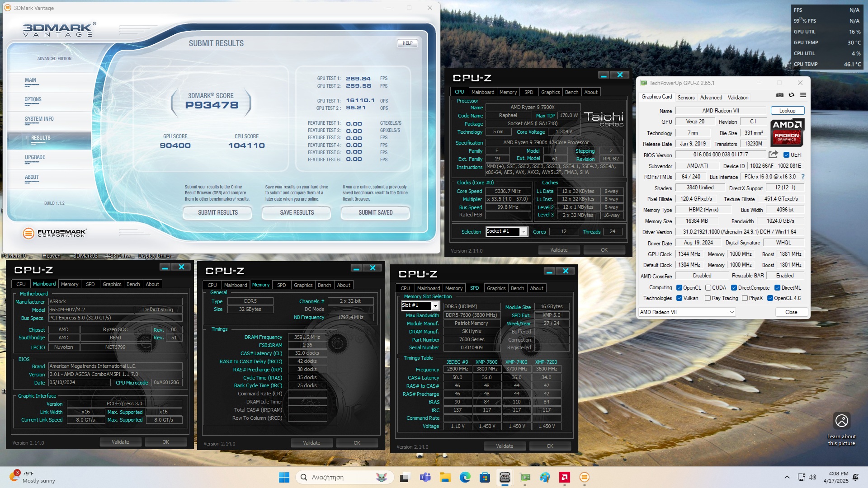This screenshot has height=488, width=868.
Task: Open the Validation tab in GPU-Z
Action: tap(738, 98)
